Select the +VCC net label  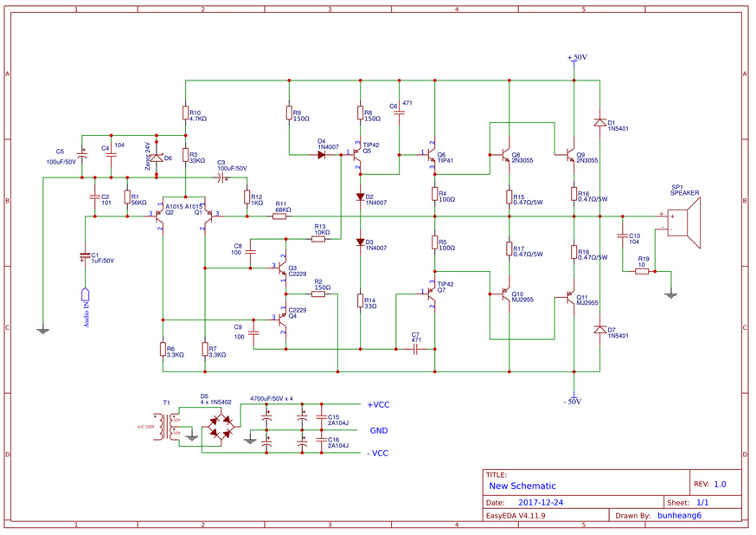[378, 404]
